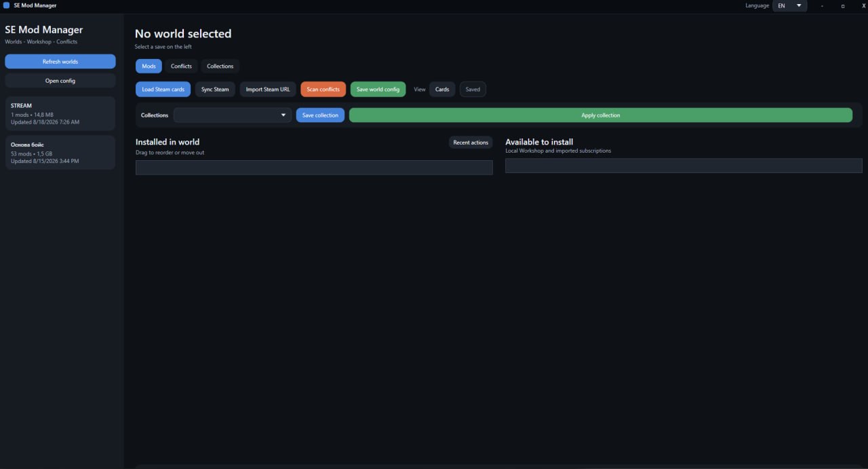Show recent actions
This screenshot has width=868, height=469.
[x=471, y=143]
